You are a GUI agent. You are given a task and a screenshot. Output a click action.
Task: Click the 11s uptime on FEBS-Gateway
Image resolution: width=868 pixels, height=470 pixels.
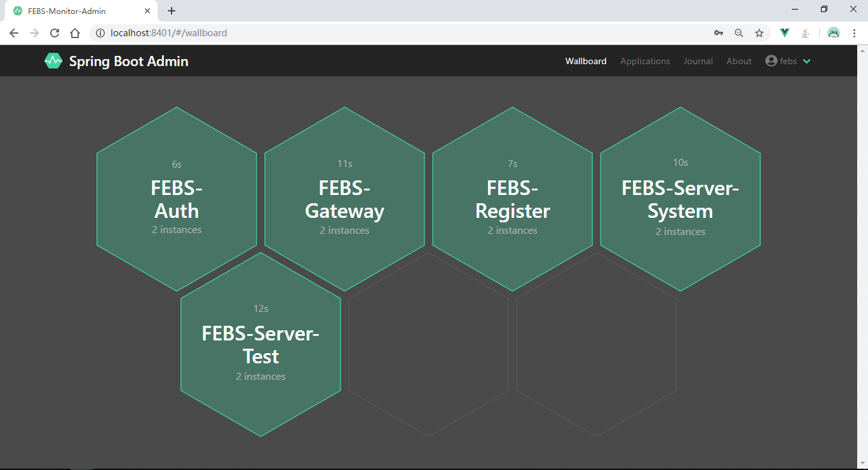pyautogui.click(x=344, y=164)
